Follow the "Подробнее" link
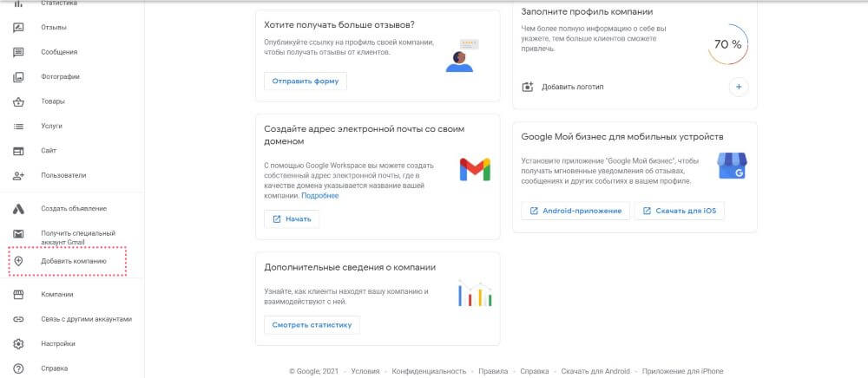This screenshot has height=378, width=868. tap(320, 196)
